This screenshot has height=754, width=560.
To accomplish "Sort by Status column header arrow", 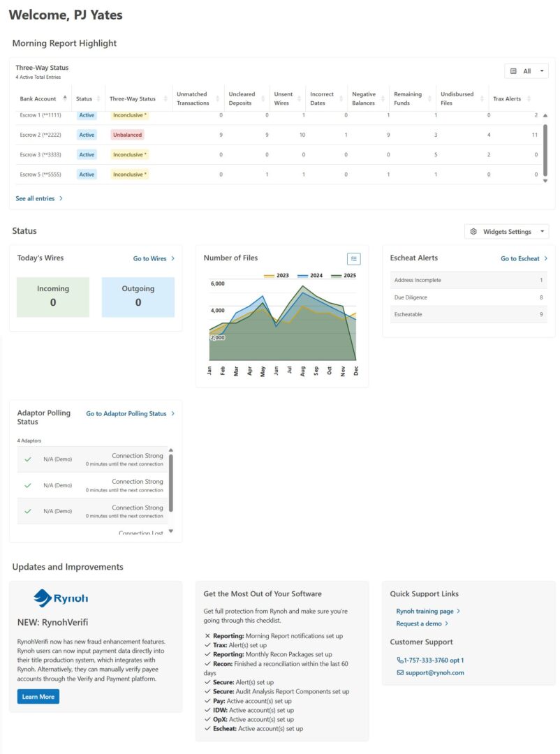I will (98, 98).
